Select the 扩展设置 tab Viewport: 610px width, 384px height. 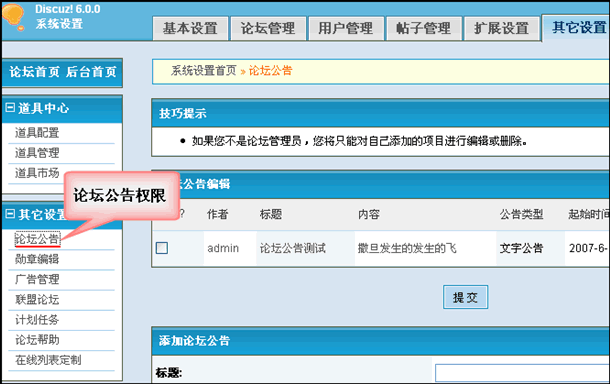501,28
